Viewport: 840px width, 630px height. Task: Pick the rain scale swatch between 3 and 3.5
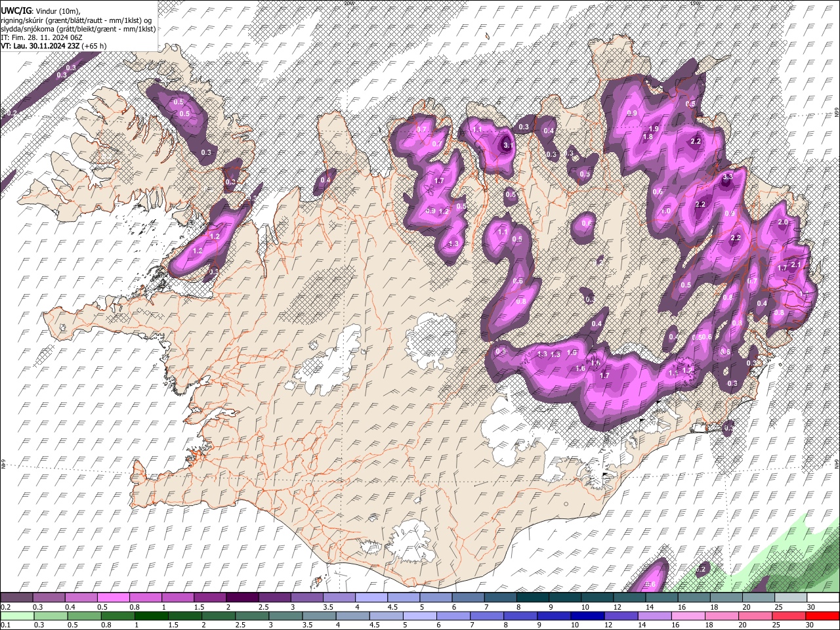click(285, 616)
